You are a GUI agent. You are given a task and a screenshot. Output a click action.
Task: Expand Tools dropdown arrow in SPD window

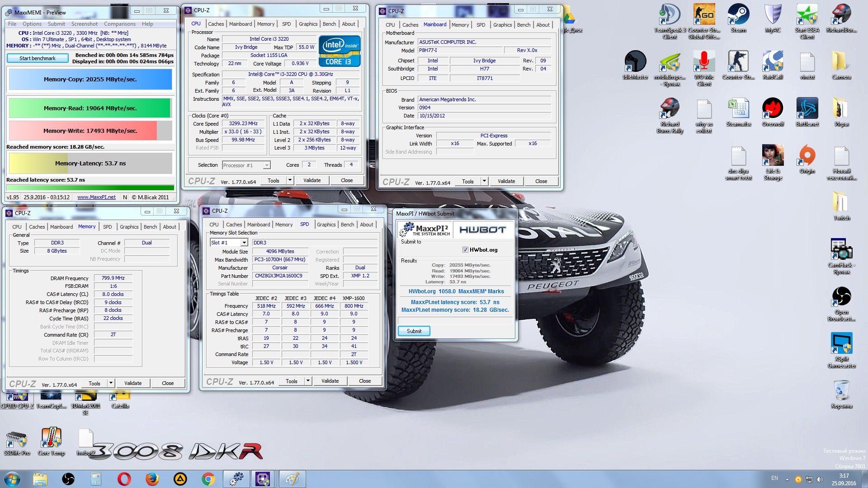308,381
